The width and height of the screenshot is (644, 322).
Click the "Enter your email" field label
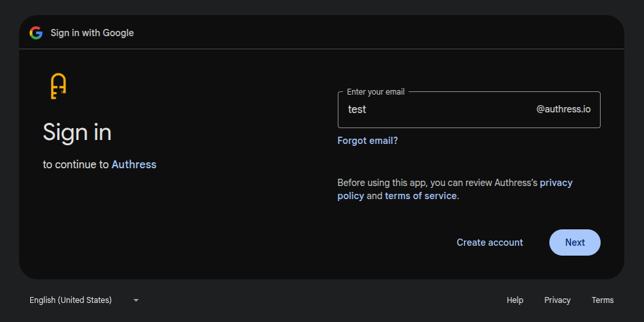point(376,92)
